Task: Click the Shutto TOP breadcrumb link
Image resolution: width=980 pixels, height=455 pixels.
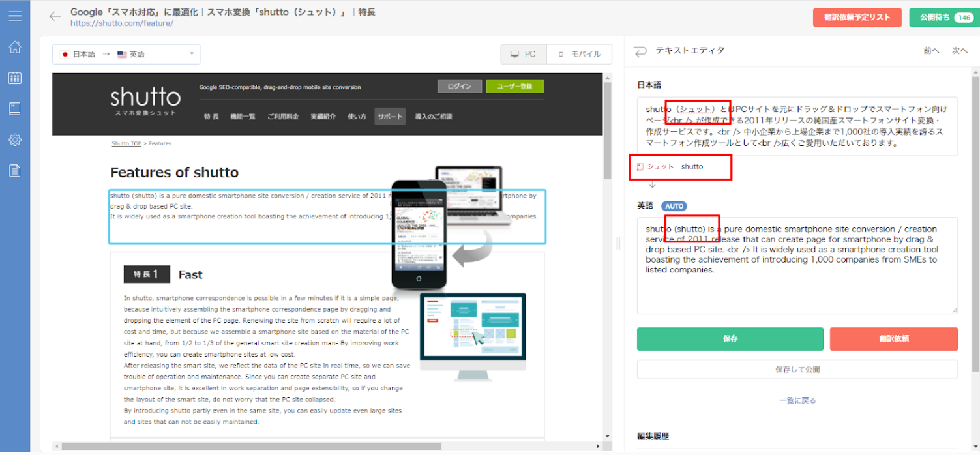Action: click(126, 143)
